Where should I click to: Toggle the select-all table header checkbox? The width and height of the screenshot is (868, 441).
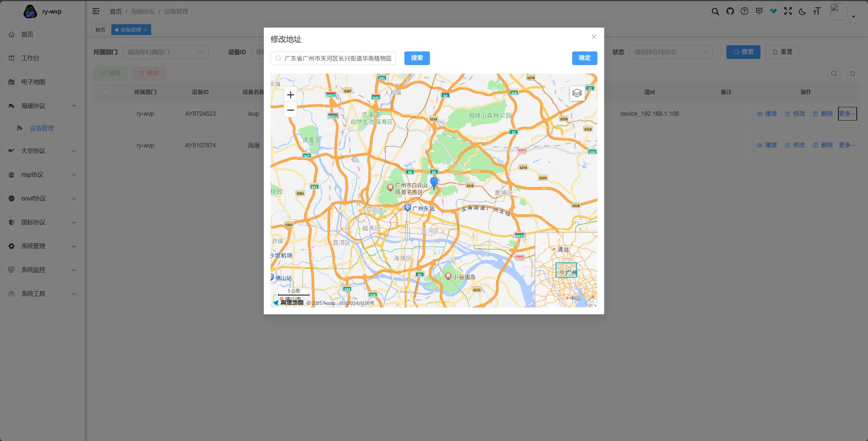(x=105, y=92)
